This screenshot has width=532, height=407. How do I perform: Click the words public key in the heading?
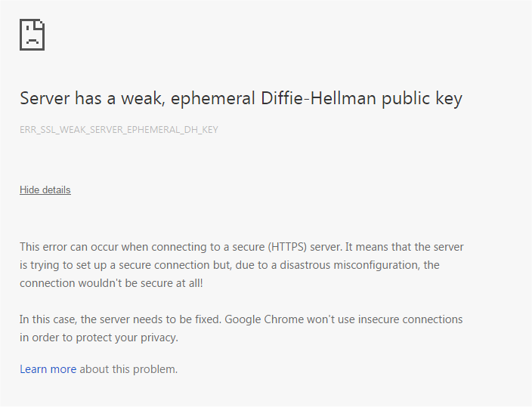(x=422, y=99)
